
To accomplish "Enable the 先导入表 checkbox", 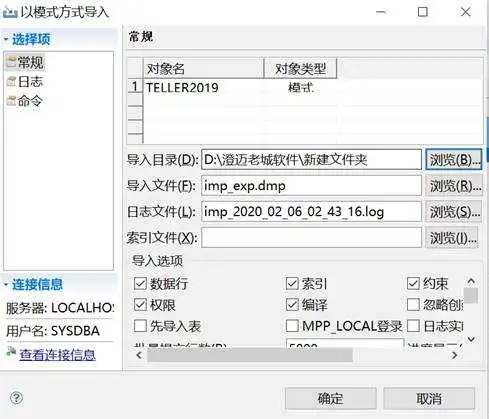I will 140,326.
